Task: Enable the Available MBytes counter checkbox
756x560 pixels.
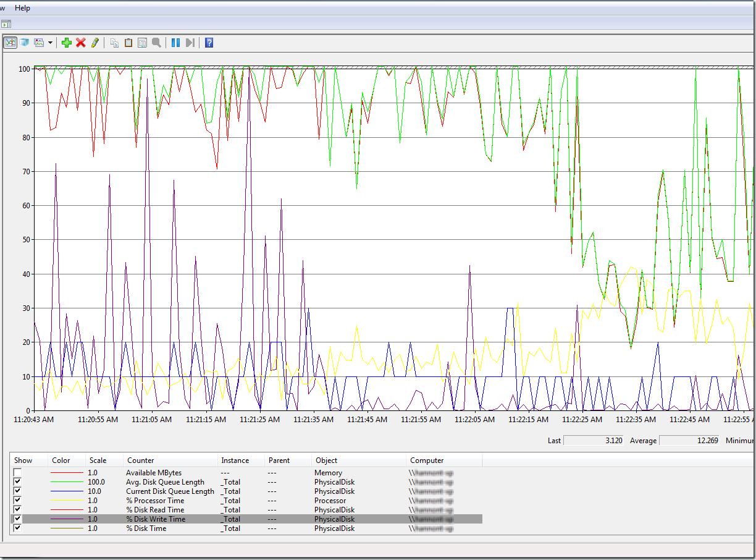Action: (18, 473)
